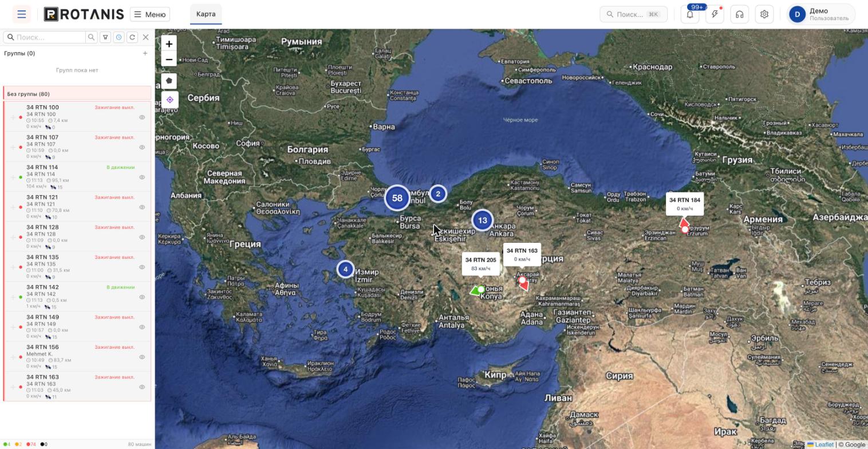Expand the cluster of 13 vehicles
Screen dimensions: 868x449
(482, 220)
